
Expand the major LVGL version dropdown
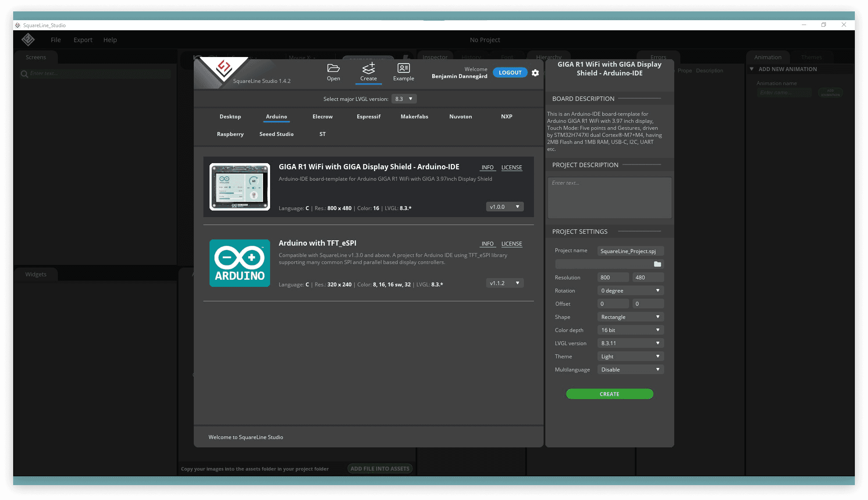[404, 99]
